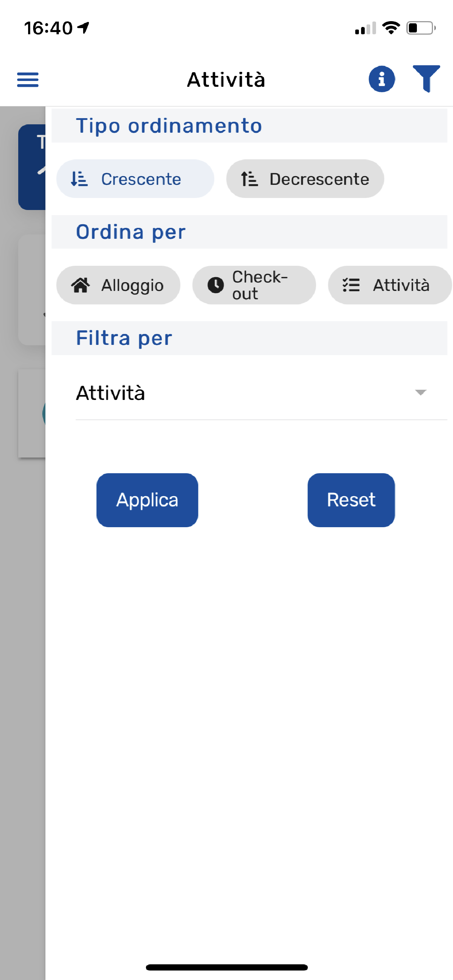Reset all filters
Image resolution: width=453 pixels, height=980 pixels.
click(x=351, y=500)
